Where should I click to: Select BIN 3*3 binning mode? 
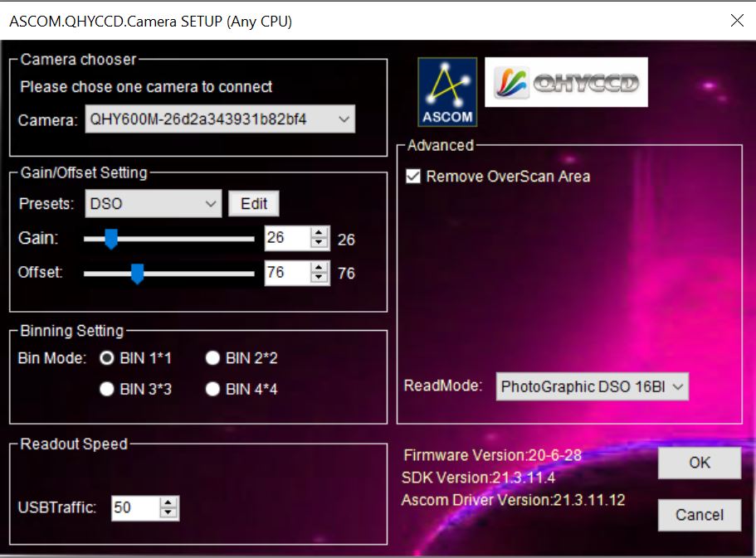(x=106, y=389)
